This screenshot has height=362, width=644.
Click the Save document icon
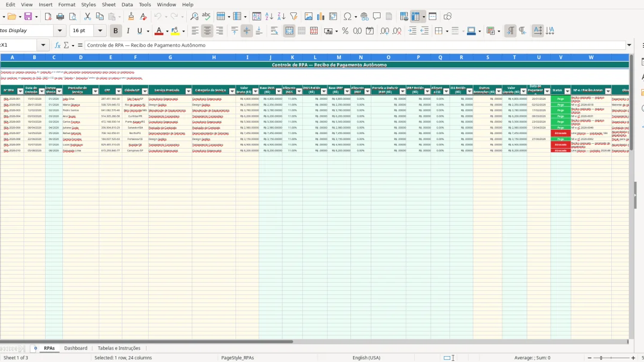pos(28,17)
